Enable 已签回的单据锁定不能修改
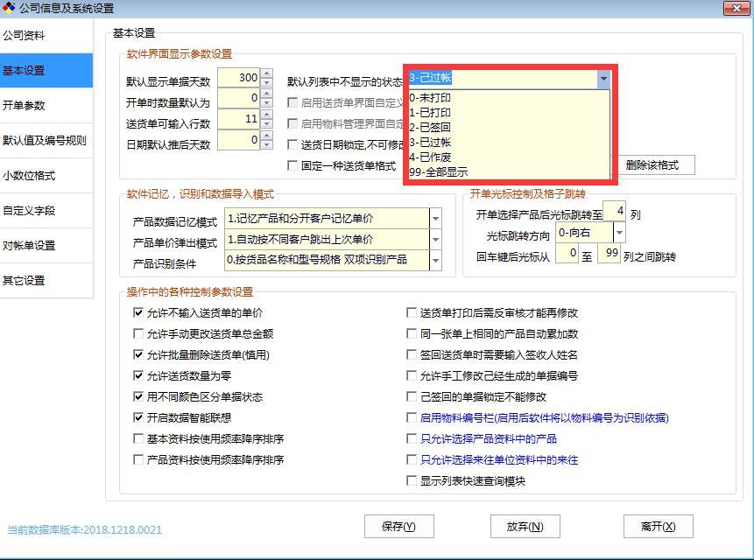Screen dimensions: 754x560 (x=411, y=396)
